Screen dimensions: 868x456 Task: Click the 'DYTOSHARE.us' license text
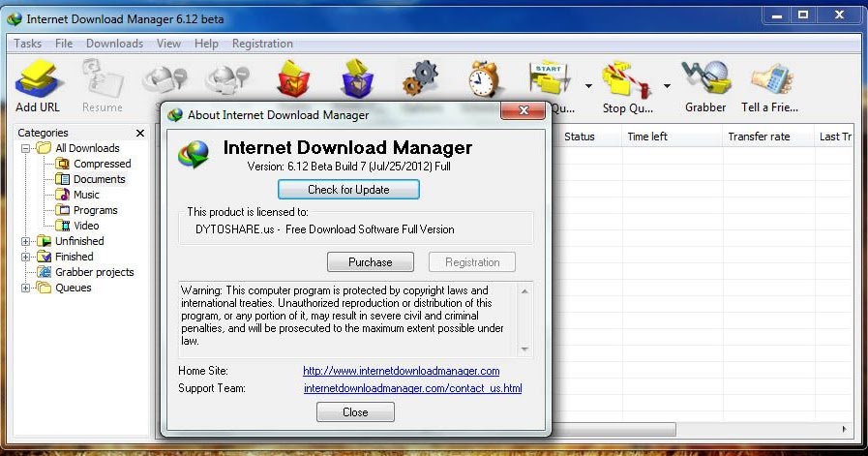[235, 229]
